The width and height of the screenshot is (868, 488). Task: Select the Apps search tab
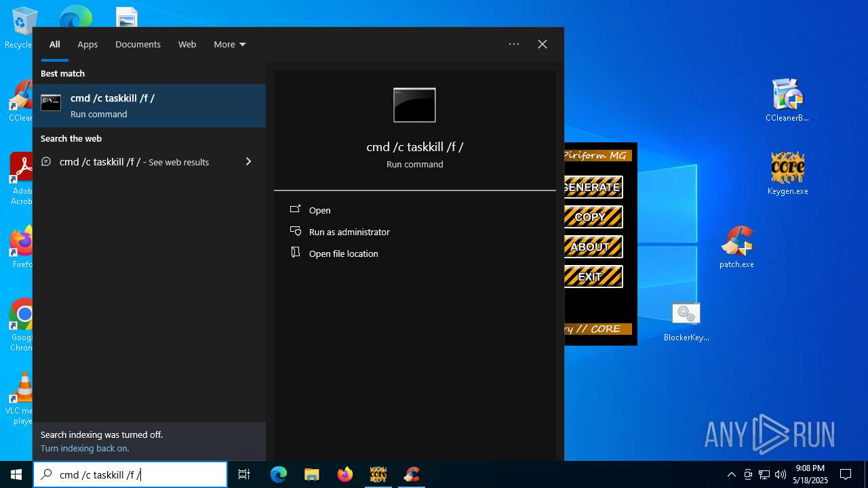(x=87, y=44)
